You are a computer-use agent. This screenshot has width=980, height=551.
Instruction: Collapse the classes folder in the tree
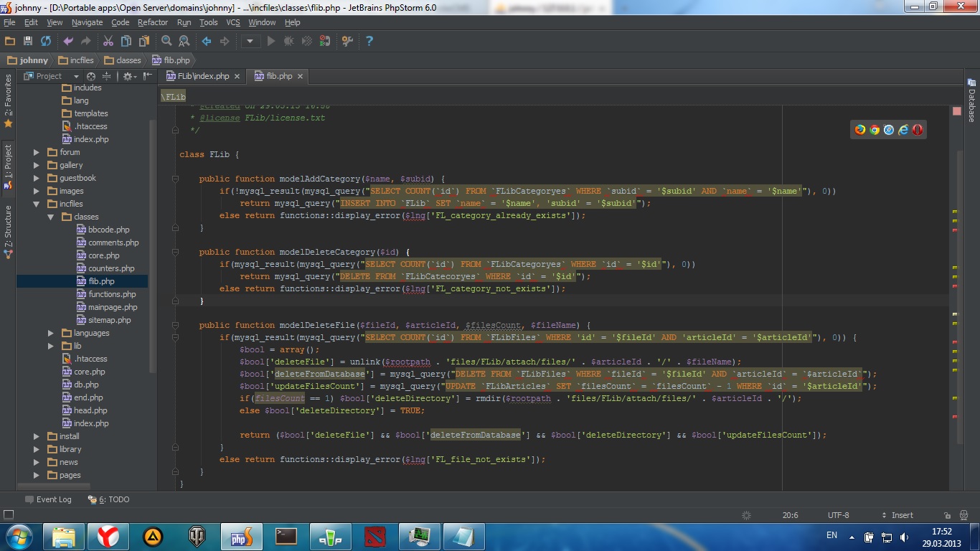click(51, 217)
